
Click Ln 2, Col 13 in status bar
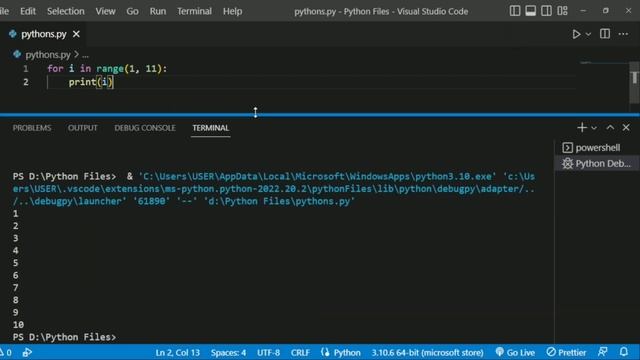coord(178,352)
